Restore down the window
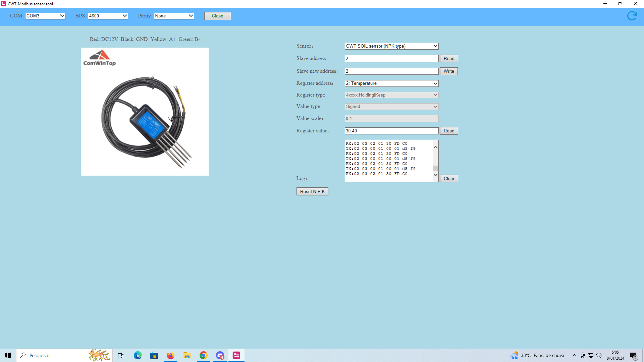The width and height of the screenshot is (644, 362). (x=620, y=4)
